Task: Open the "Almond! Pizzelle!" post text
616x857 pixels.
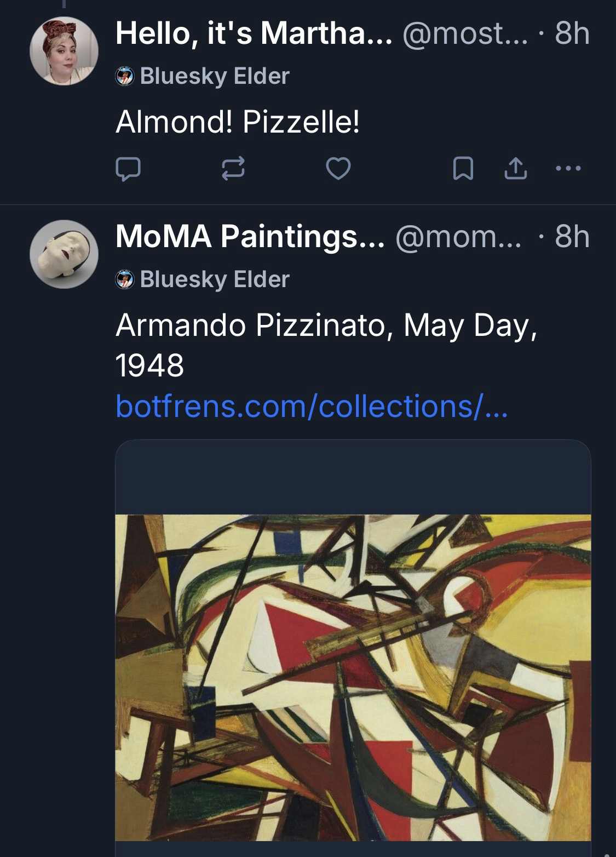Action: [238, 122]
